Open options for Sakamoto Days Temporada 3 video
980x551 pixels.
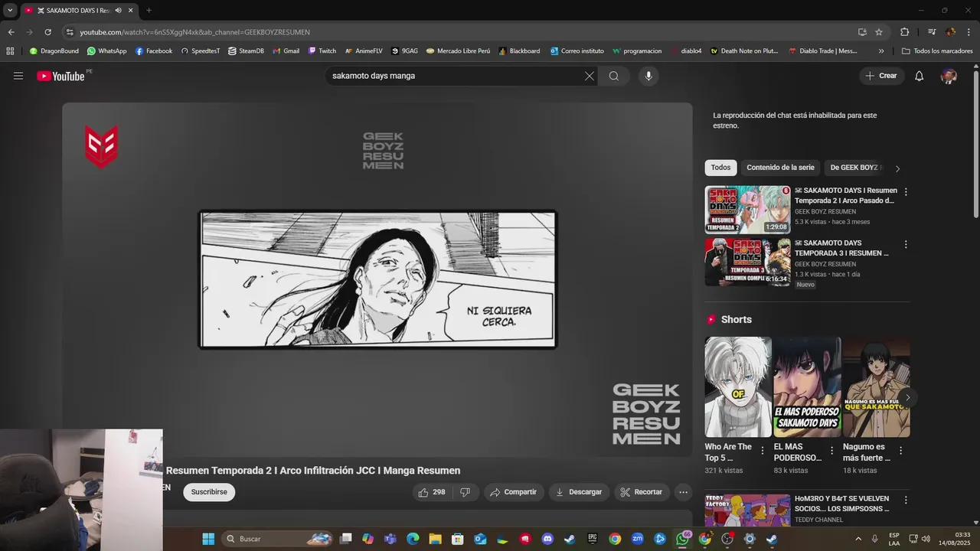pos(906,245)
